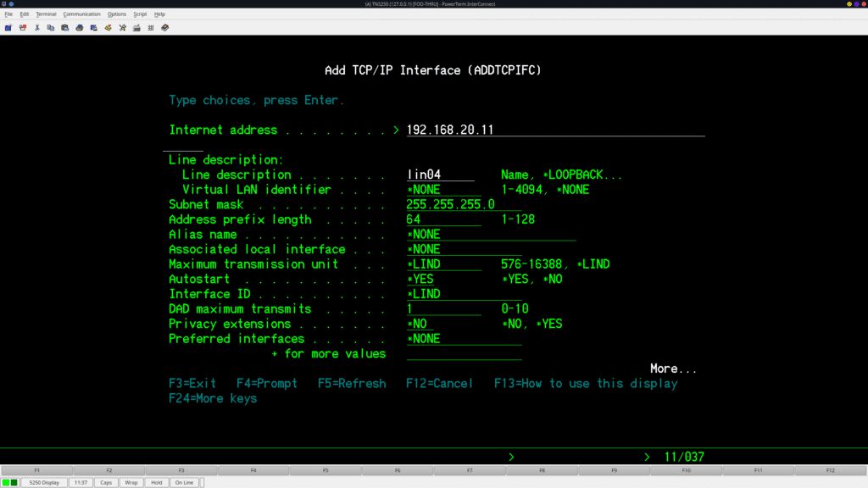The image size is (868, 488).
Task: Click the Alias name *NONE field
Action: (x=491, y=235)
